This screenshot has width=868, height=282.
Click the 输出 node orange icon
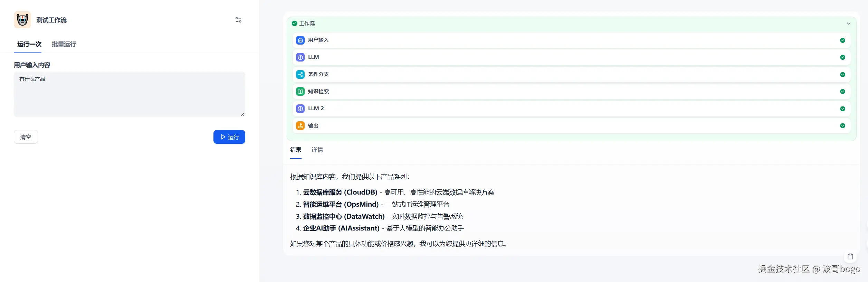pyautogui.click(x=301, y=126)
